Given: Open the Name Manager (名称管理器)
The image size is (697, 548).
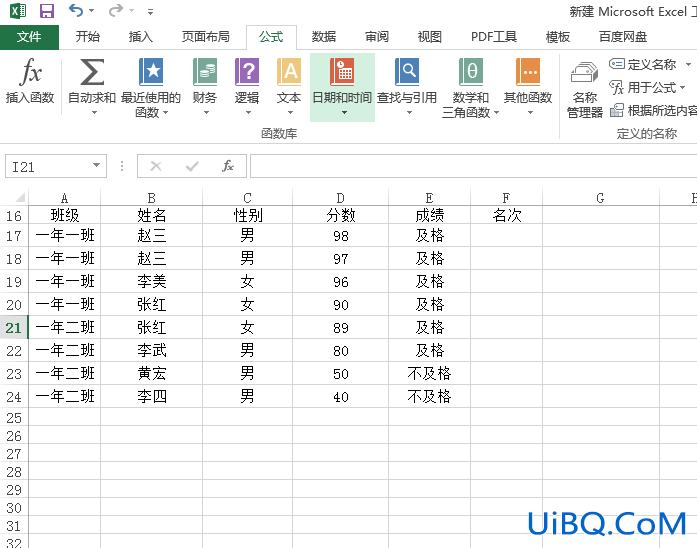Looking at the screenshot, I should pos(585,90).
